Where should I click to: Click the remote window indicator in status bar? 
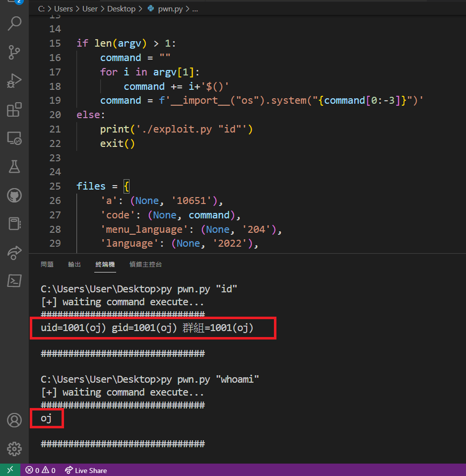(x=10, y=470)
